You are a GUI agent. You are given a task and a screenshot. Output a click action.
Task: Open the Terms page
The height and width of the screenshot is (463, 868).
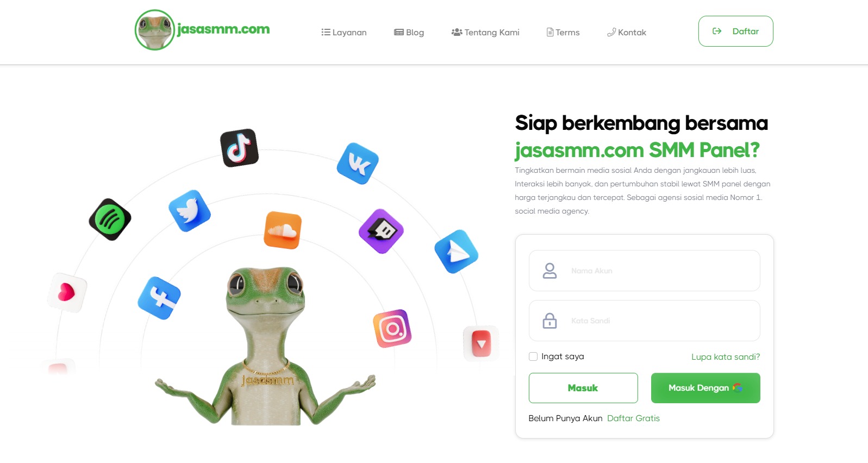click(x=563, y=32)
